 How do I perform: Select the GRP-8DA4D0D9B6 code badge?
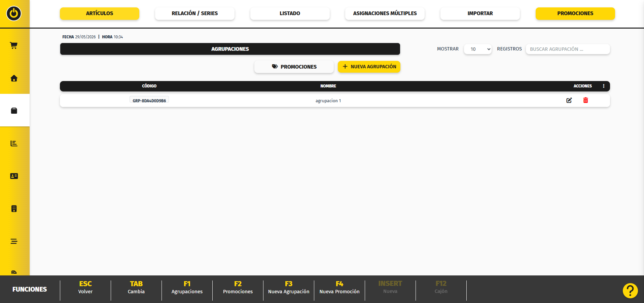149,100
